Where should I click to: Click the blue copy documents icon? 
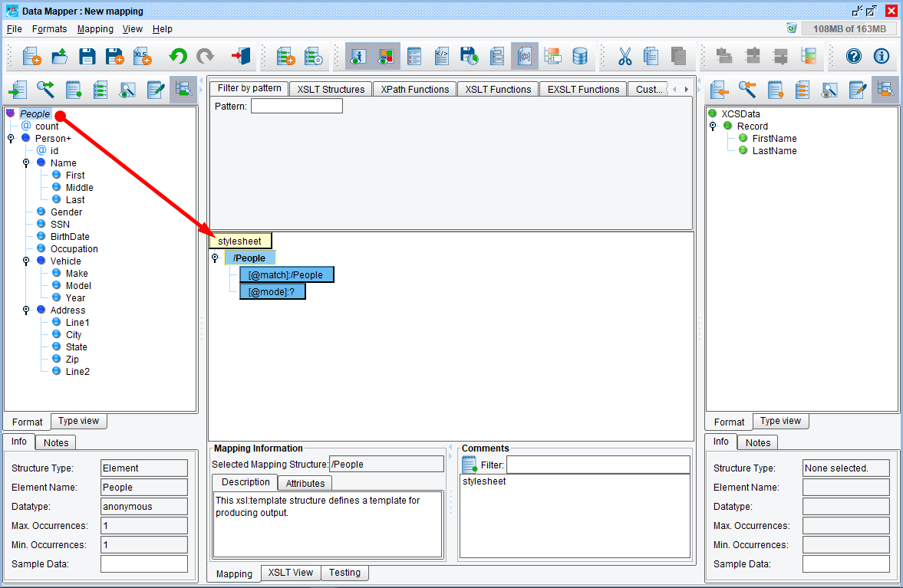(651, 57)
